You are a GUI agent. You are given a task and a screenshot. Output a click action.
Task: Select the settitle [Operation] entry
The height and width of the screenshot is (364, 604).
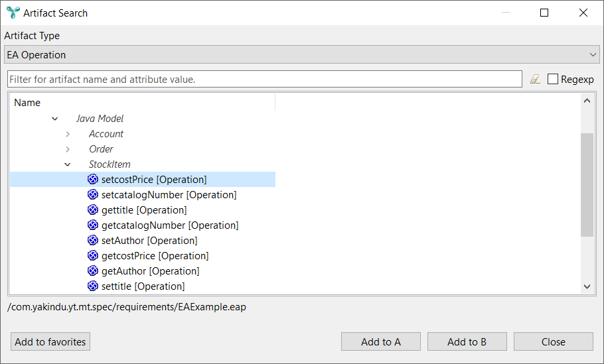coord(143,286)
